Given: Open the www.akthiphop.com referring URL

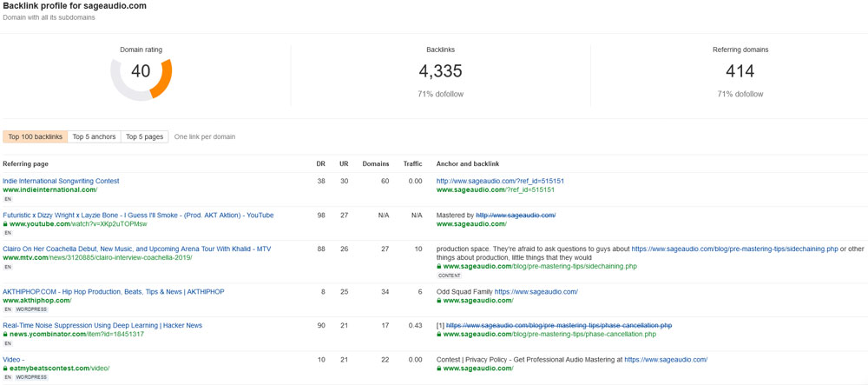Looking at the screenshot, I should 37,300.
